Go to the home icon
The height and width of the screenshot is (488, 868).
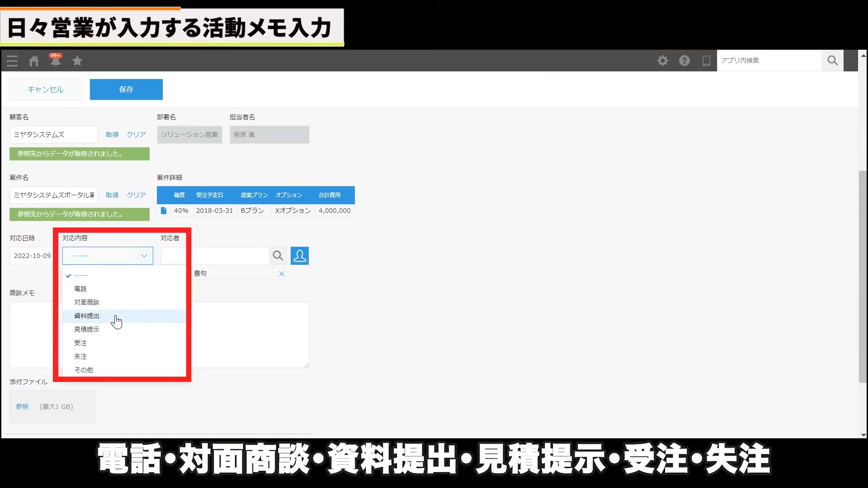point(34,61)
